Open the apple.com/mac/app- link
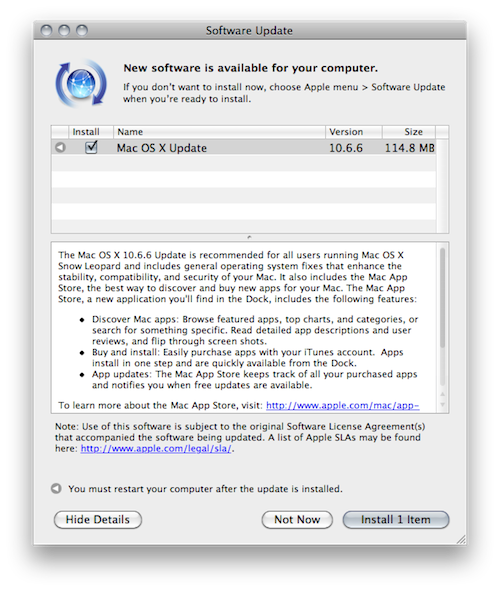Image resolution: width=500 pixels, height=591 pixels. coord(343,406)
